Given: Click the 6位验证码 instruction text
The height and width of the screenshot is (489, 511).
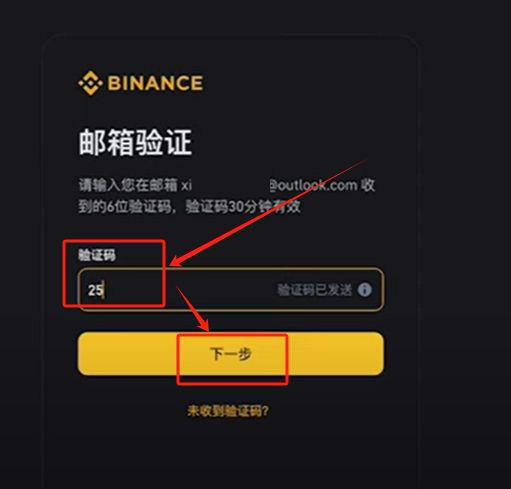Looking at the screenshot, I should 139,207.
